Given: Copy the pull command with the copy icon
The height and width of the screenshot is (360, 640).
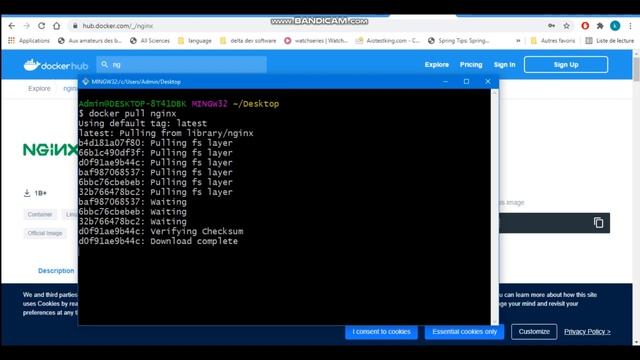Looking at the screenshot, I should click(598, 222).
